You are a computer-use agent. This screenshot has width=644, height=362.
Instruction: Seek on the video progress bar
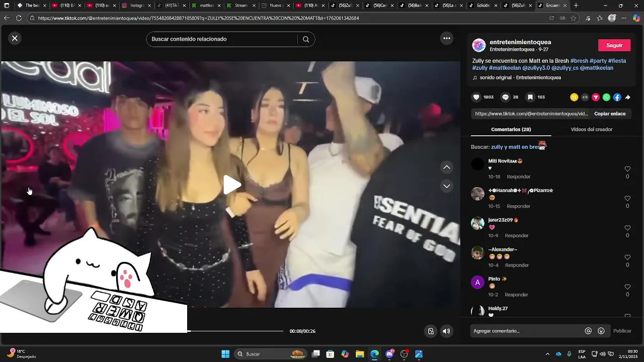[235, 331]
